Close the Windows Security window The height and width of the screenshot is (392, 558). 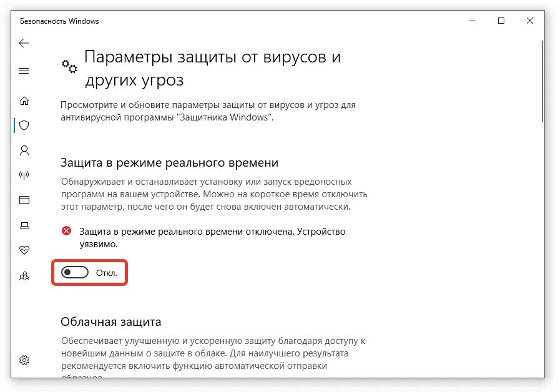[x=530, y=21]
